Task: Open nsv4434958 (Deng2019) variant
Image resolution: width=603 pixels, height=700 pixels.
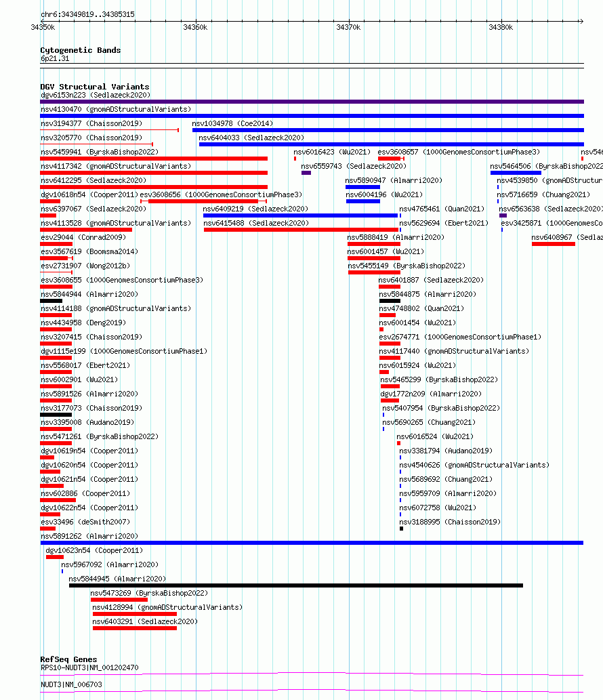Action: pyautogui.click(x=83, y=324)
